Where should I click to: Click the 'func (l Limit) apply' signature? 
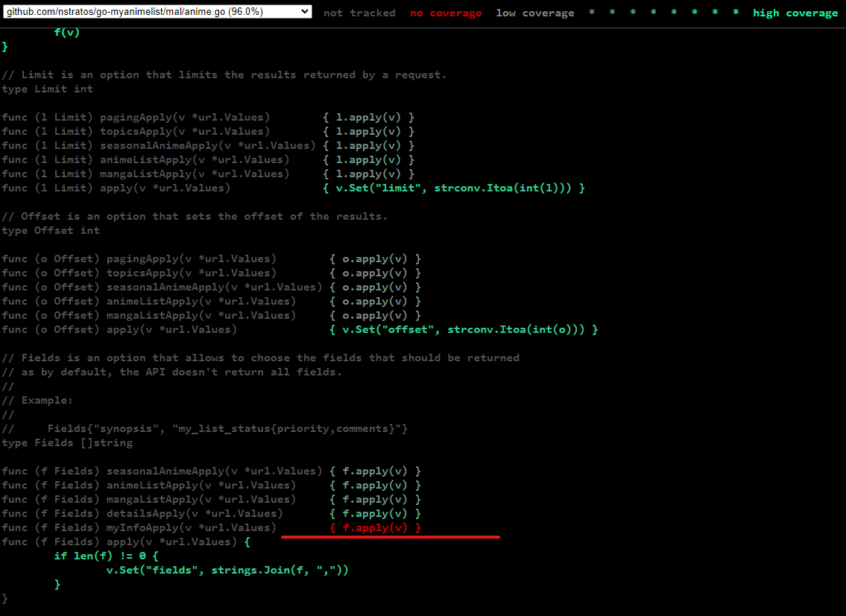(116, 188)
